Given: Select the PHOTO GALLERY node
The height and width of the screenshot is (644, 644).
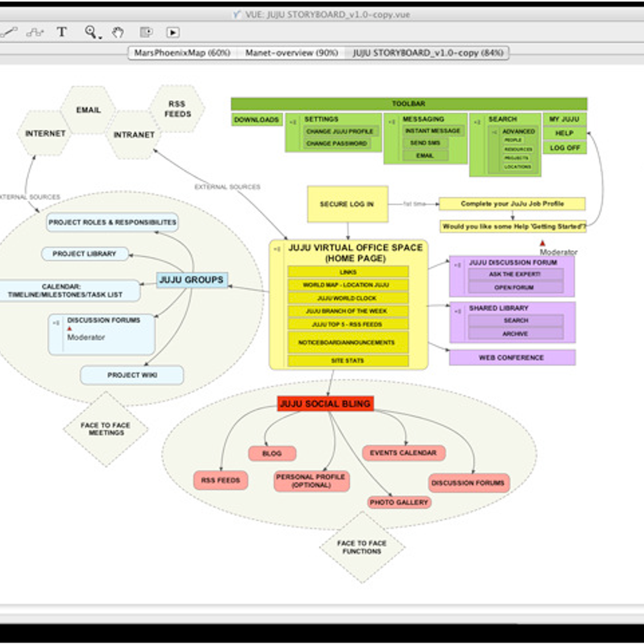Looking at the screenshot, I should [399, 502].
